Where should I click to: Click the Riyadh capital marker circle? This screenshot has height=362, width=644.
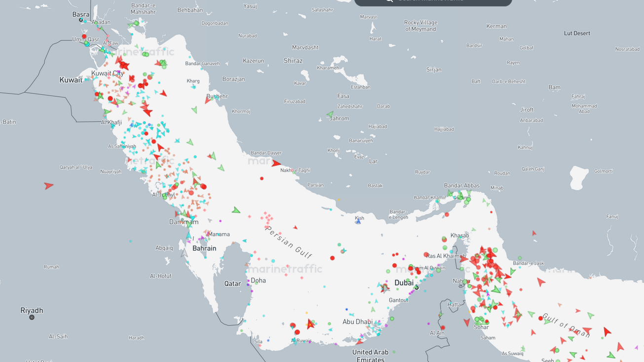pyautogui.click(x=32, y=317)
